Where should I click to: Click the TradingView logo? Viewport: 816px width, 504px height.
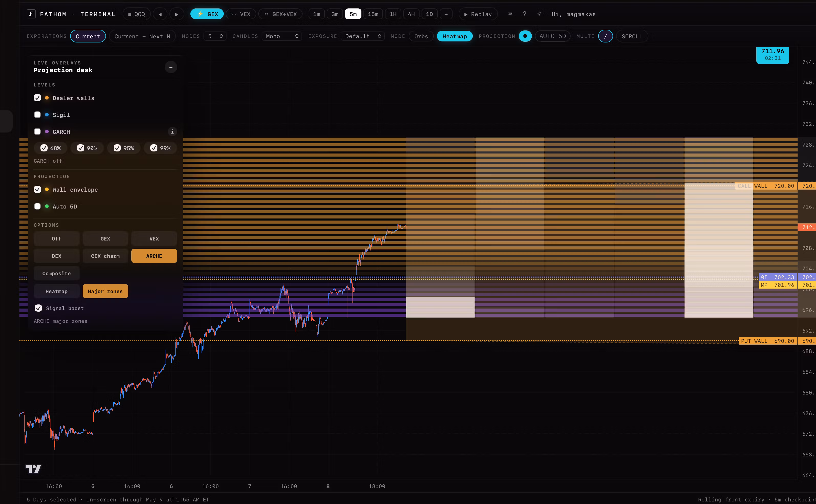point(33,469)
